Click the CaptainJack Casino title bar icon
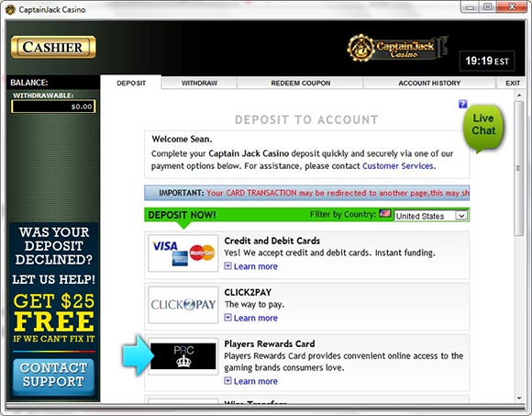Image resolution: width=532 pixels, height=416 pixels. tap(10, 9)
